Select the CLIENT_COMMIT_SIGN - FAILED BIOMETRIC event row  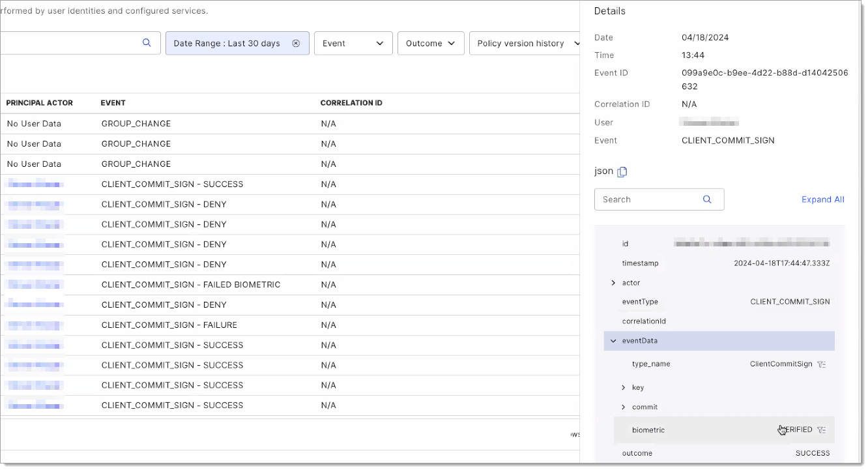coord(190,285)
